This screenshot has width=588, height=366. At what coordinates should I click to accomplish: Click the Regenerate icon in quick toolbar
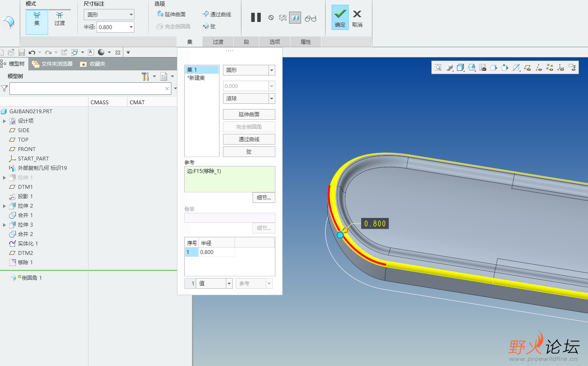(x=64, y=52)
